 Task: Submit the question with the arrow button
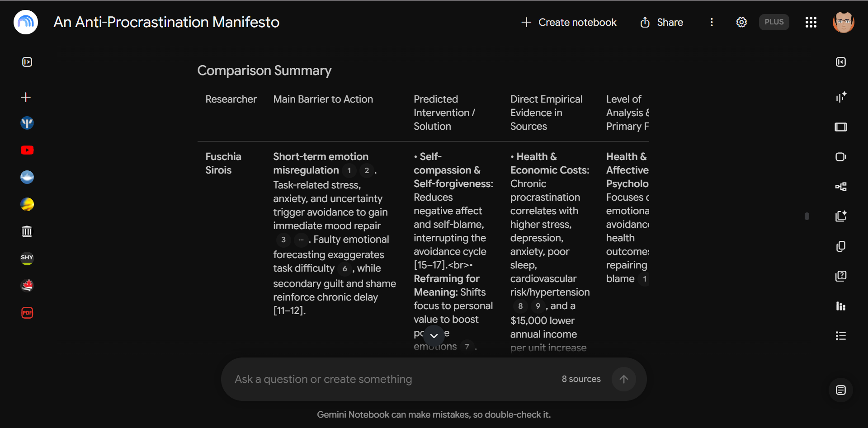point(624,379)
